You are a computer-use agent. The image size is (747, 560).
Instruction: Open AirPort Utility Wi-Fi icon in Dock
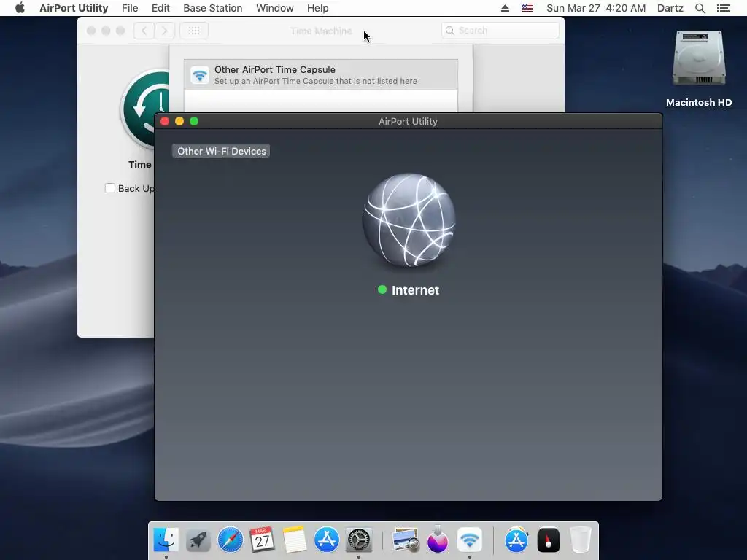coord(470,540)
